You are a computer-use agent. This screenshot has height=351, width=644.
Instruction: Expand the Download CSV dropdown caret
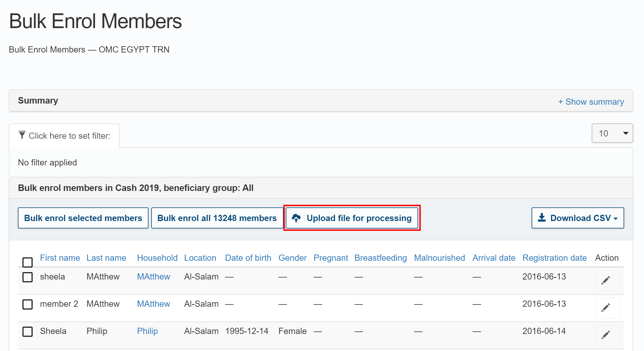pos(616,218)
